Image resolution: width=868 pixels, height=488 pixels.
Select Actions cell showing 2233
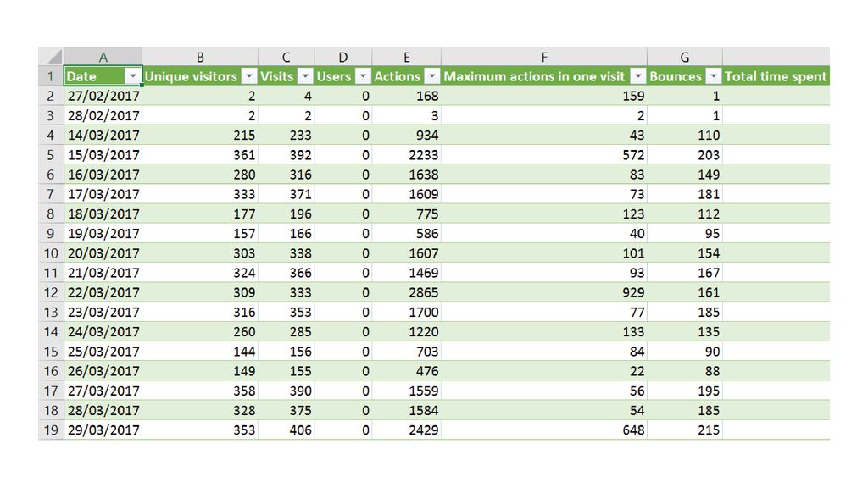pyautogui.click(x=406, y=155)
